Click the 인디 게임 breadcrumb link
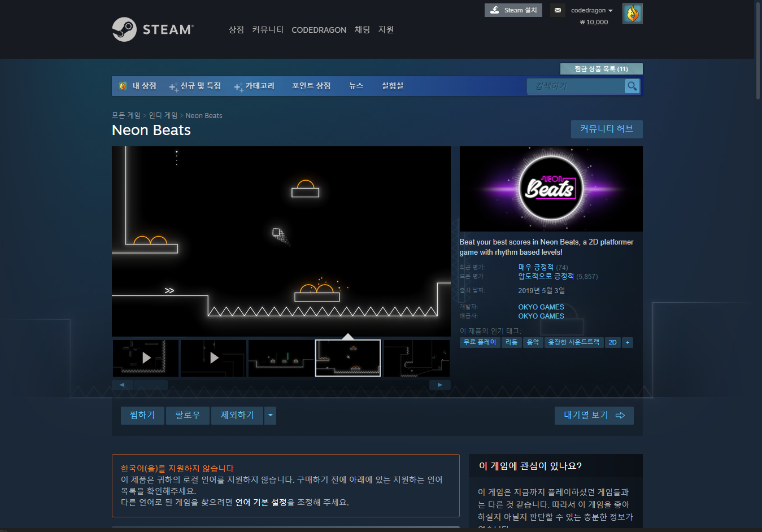 pyautogui.click(x=163, y=115)
